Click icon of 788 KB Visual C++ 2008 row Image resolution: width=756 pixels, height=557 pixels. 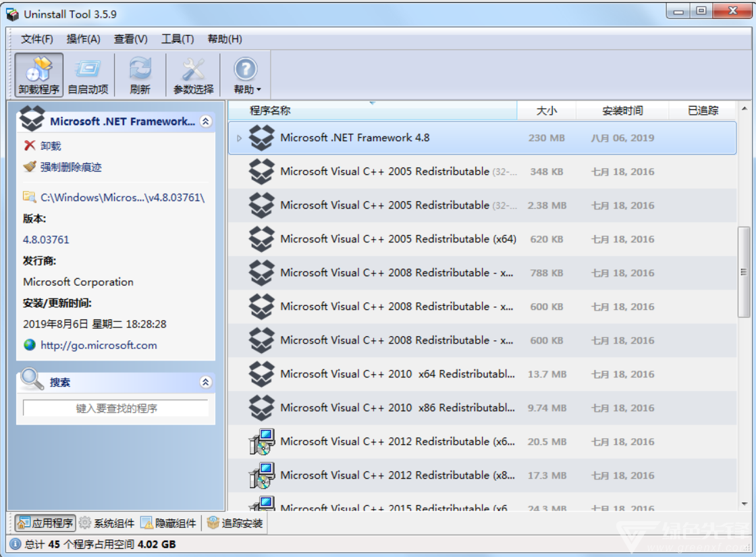262,273
